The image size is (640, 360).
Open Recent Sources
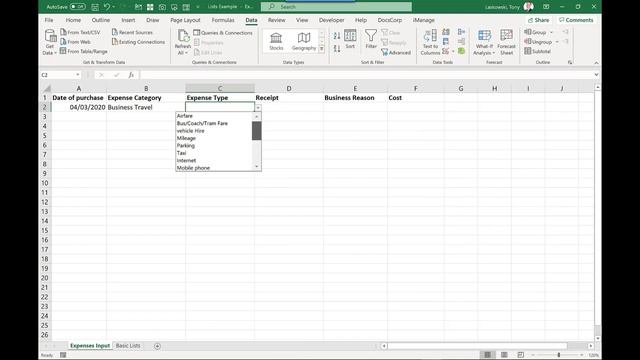coord(132,32)
